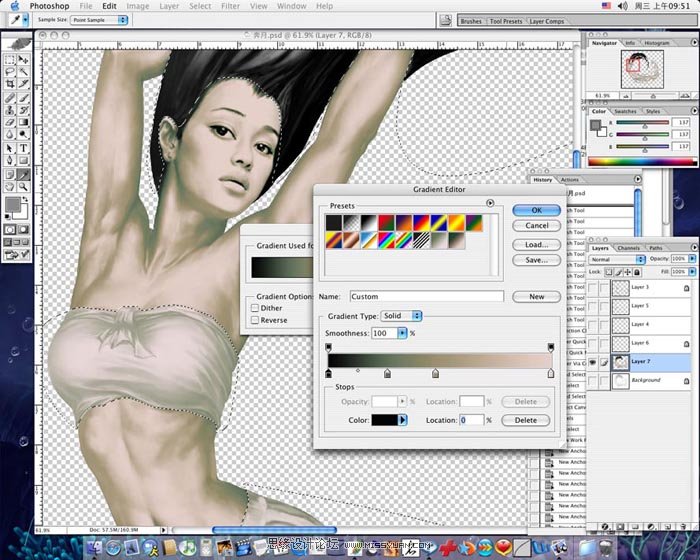Select the Blur tool
This screenshot has width=700, height=560.
(x=10, y=134)
